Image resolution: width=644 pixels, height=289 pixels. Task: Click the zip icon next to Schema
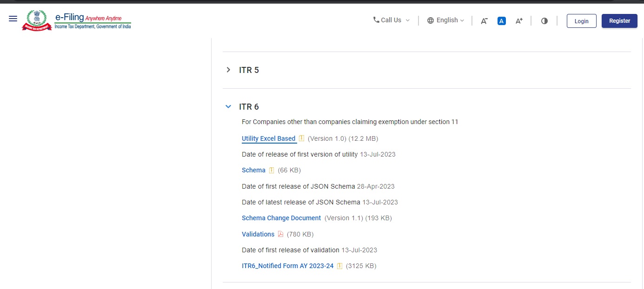(271, 170)
